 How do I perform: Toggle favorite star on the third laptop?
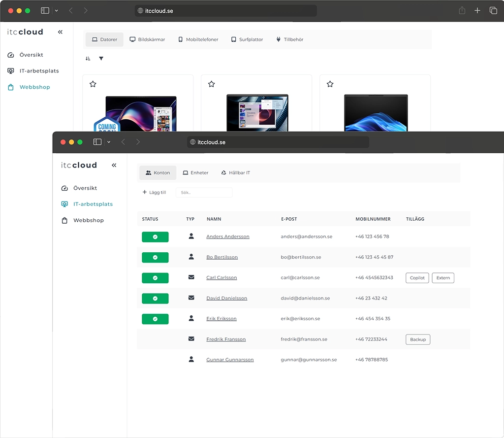330,84
